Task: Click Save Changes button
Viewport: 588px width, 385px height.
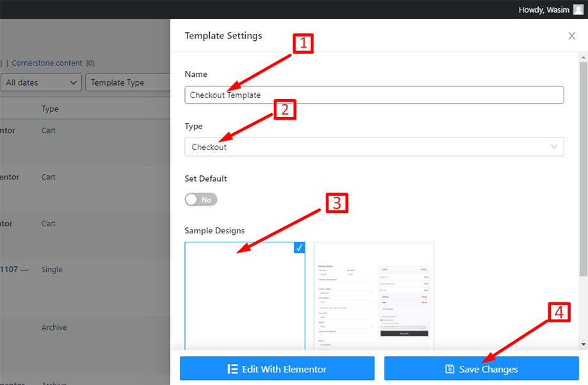Action: pos(482,369)
